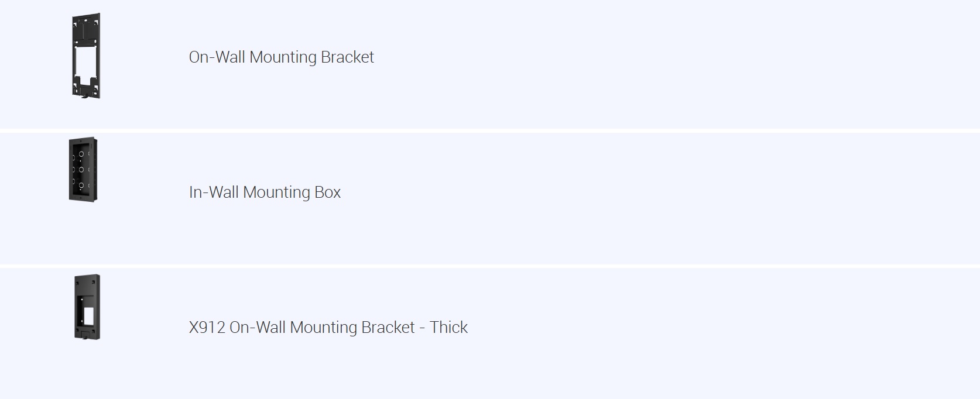Click the top of the thick bracket picture
The width and height of the screenshot is (980, 399).
pyautogui.click(x=87, y=277)
